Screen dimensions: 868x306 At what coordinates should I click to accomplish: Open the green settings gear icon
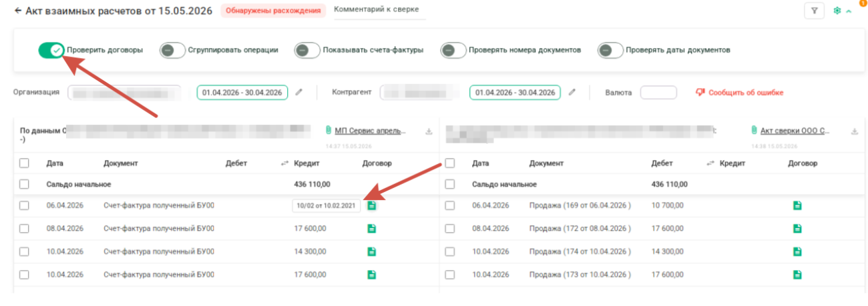[x=837, y=11]
